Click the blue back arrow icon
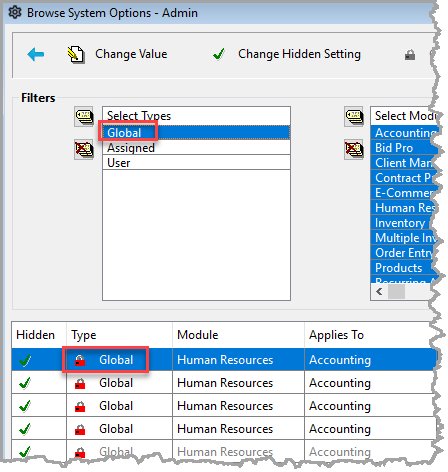 pos(36,54)
